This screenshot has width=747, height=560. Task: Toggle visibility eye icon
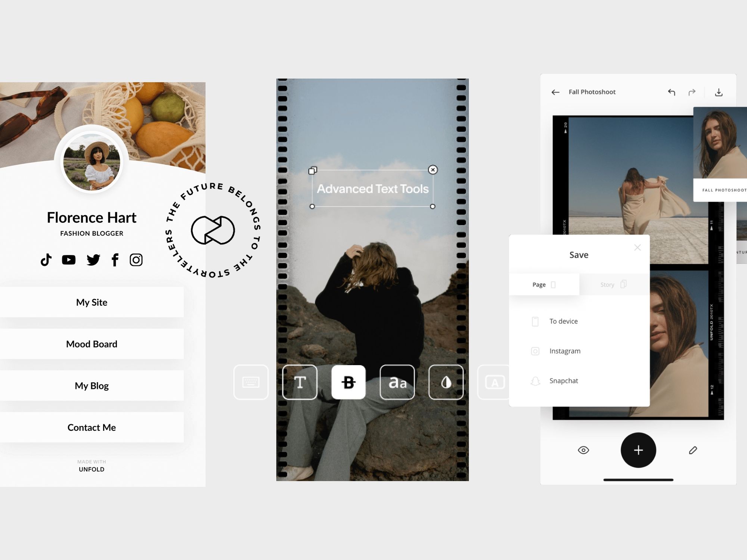pos(583,451)
